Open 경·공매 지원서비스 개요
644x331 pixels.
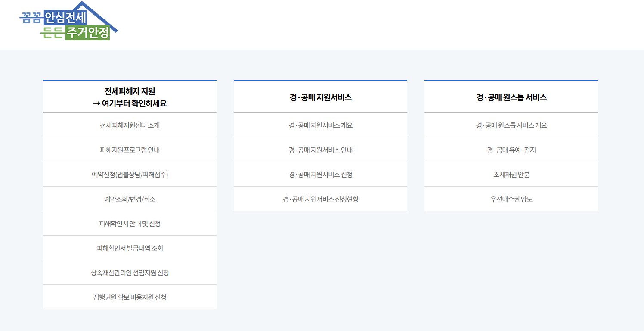tap(320, 125)
